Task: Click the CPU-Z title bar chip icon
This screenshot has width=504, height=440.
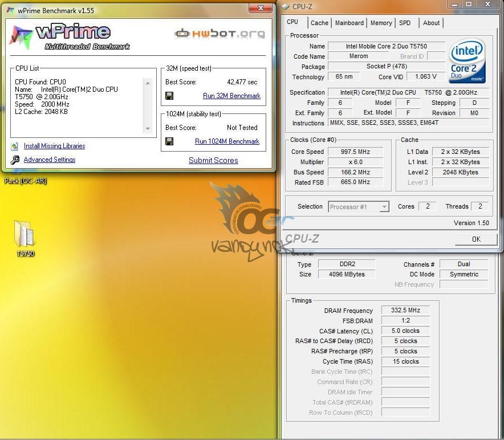Action: coord(286,6)
